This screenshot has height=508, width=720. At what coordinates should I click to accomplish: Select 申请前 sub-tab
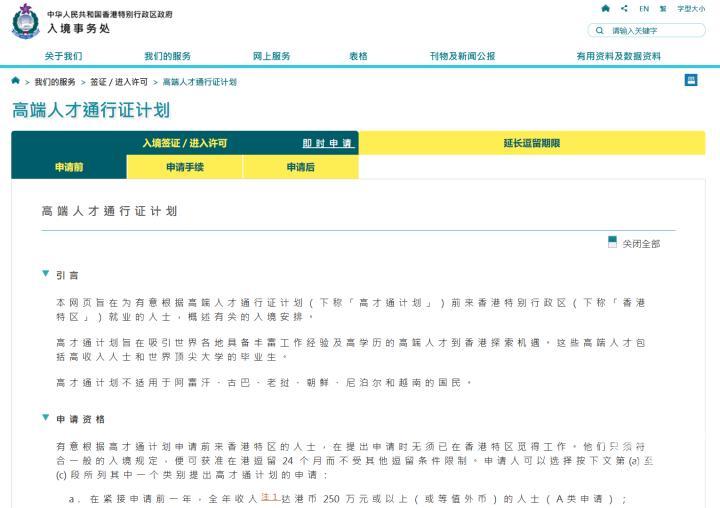pyautogui.click(x=69, y=167)
